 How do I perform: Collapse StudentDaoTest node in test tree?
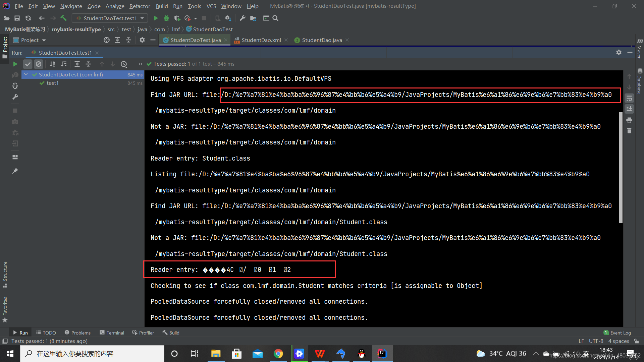click(x=26, y=74)
